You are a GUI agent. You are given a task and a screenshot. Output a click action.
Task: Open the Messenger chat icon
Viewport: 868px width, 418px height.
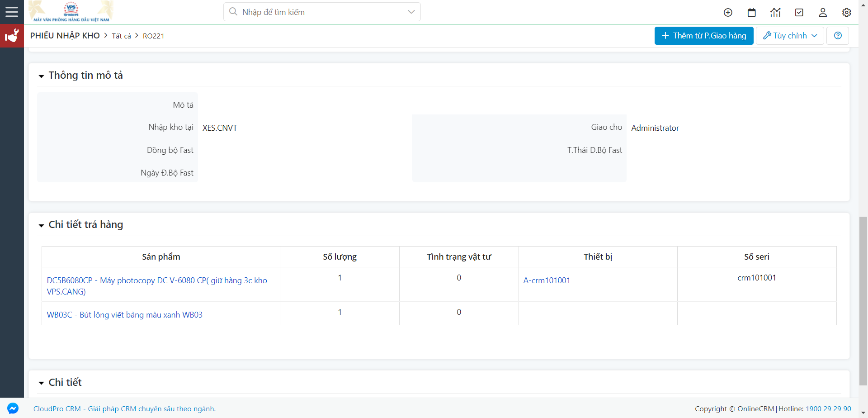tap(13, 408)
